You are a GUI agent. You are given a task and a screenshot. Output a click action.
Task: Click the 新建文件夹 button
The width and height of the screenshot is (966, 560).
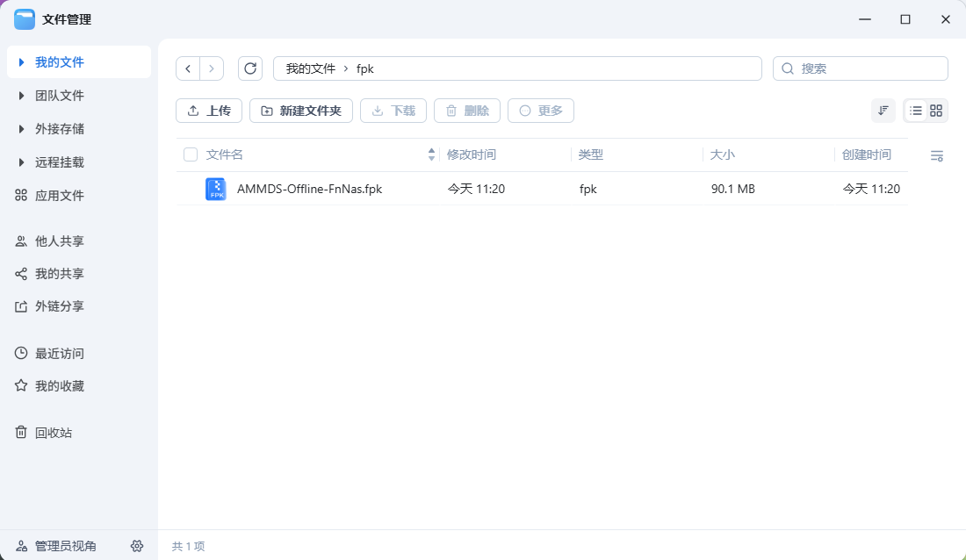point(300,111)
